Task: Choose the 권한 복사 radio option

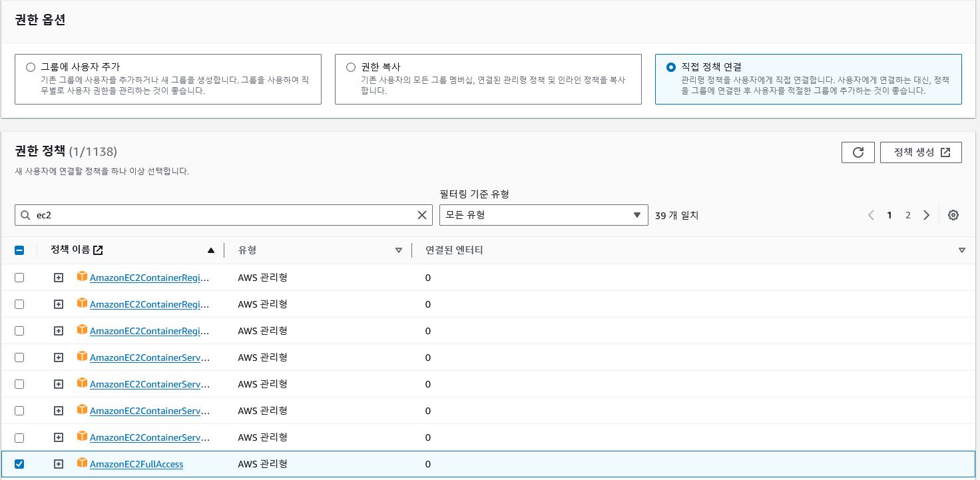Action: click(351, 67)
